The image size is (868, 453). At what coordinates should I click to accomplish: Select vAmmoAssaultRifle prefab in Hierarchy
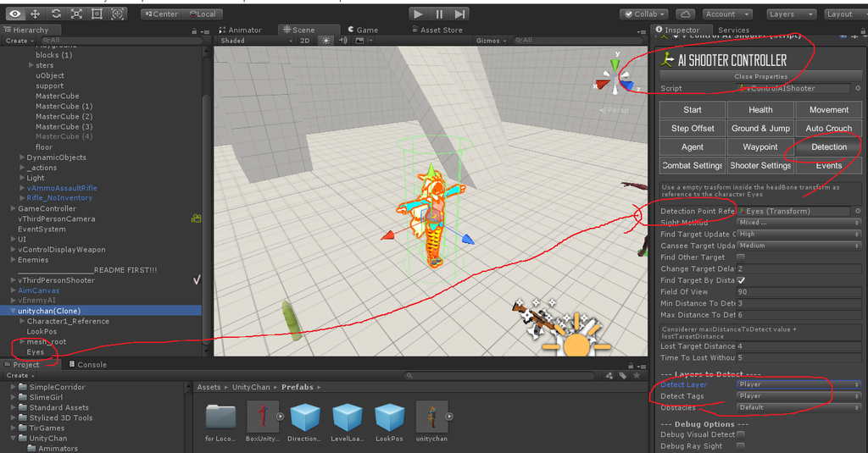pyautogui.click(x=62, y=188)
